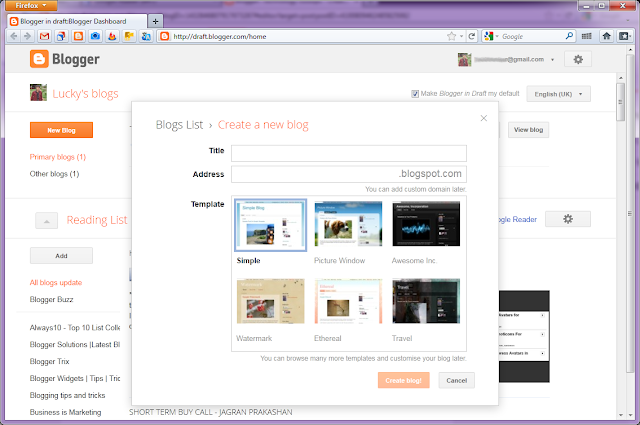Select the Ethereal template thumbnail
Image resolution: width=640 pixels, height=425 pixels.
pos(348,301)
